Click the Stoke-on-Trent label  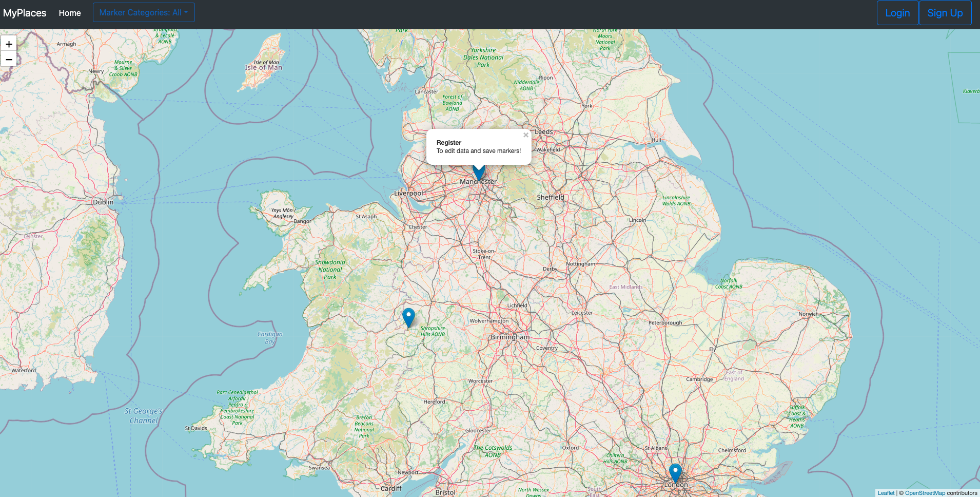point(484,254)
